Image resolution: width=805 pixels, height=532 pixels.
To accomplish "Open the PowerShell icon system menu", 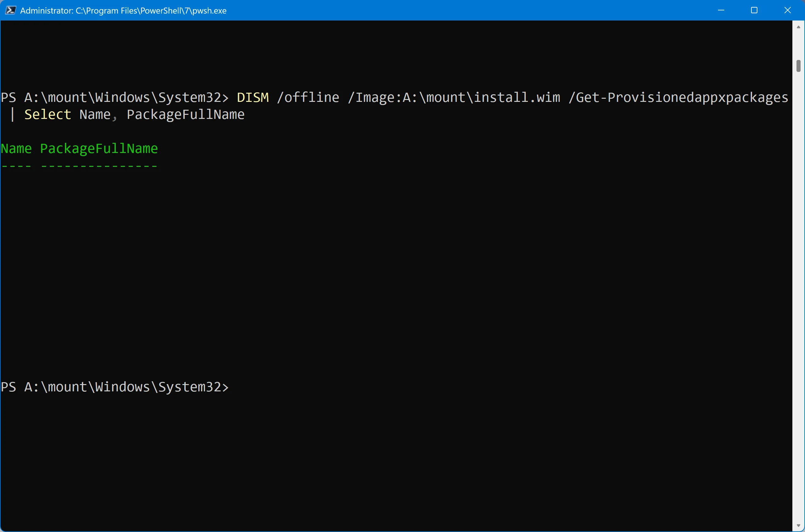I will (x=10, y=10).
